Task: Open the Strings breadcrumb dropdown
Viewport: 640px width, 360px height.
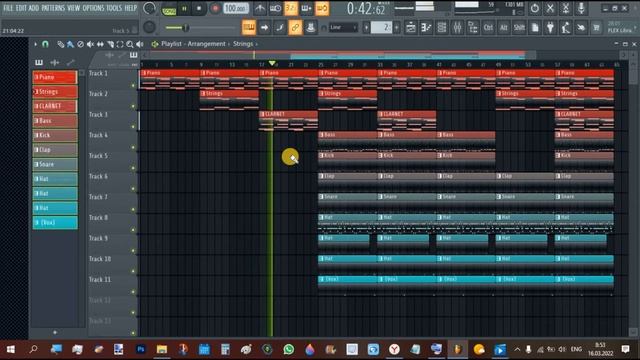Action: pyautogui.click(x=243, y=44)
